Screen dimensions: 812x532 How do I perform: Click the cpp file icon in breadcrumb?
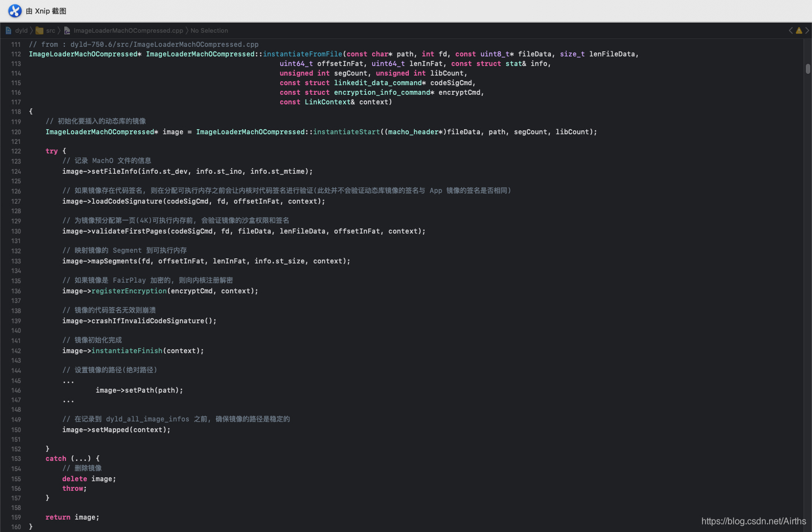67,30
